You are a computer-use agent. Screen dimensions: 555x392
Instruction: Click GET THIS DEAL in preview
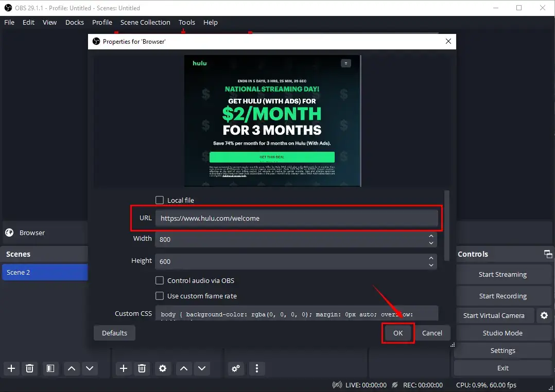[x=272, y=157]
